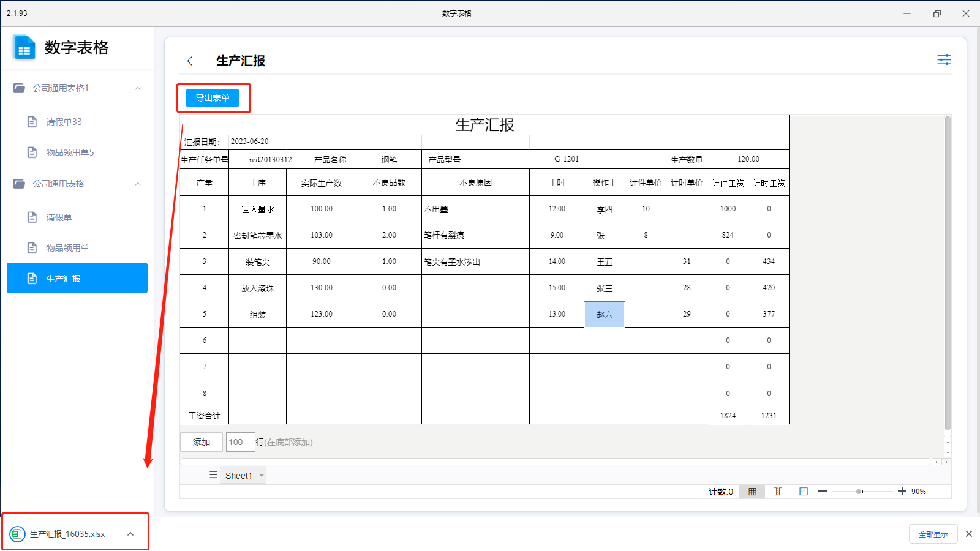Close the download bar with the X
Screen dimensions: 980x551
tap(969, 534)
